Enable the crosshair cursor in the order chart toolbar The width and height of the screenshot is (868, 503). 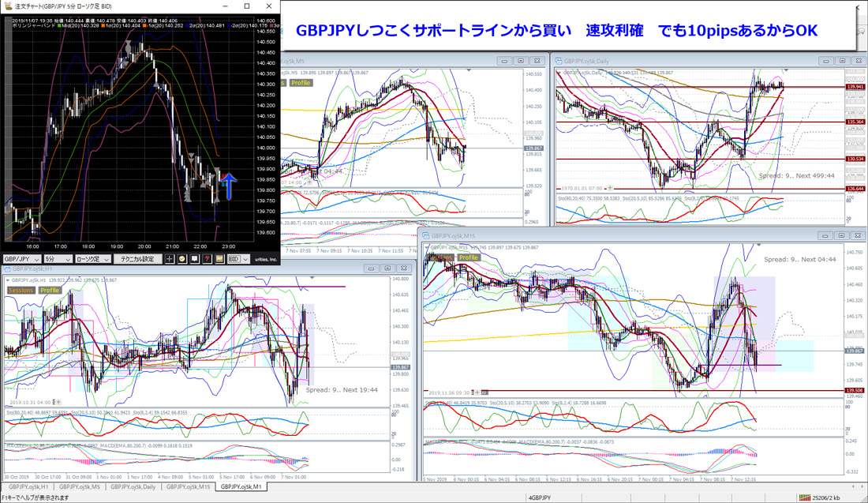[x=170, y=259]
